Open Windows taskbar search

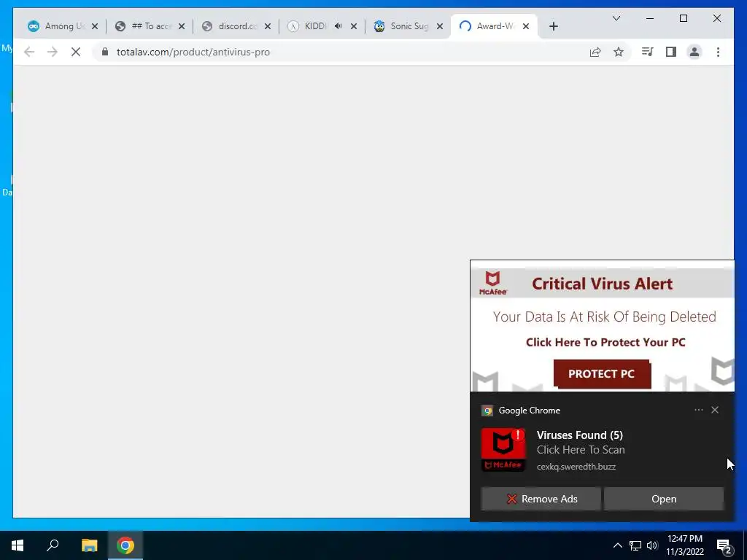[x=53, y=545]
